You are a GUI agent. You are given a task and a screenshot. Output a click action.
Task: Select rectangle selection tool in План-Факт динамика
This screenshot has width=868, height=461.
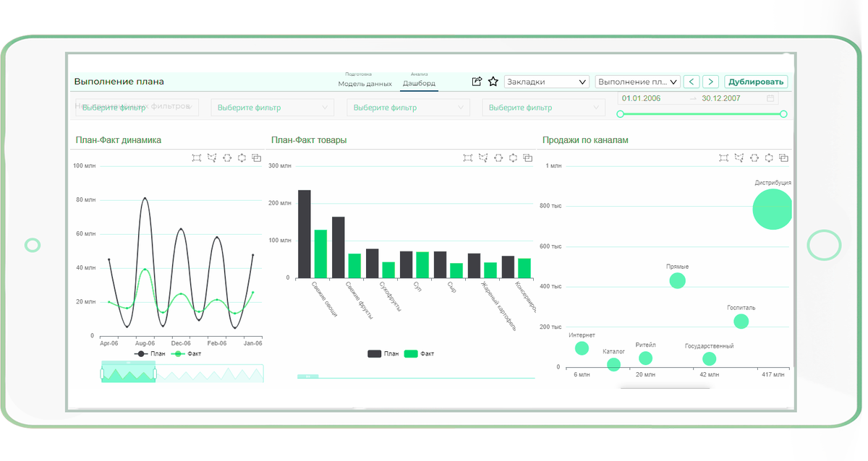[196, 158]
